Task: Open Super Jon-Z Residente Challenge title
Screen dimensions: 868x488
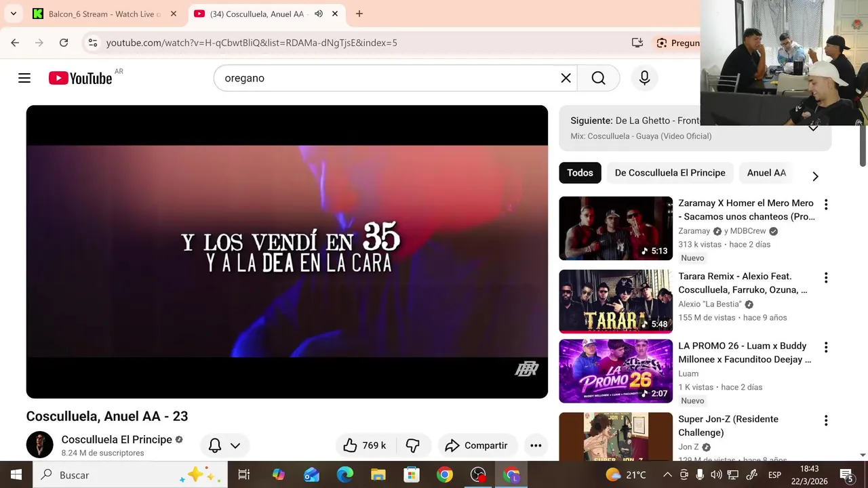Action: point(728,426)
